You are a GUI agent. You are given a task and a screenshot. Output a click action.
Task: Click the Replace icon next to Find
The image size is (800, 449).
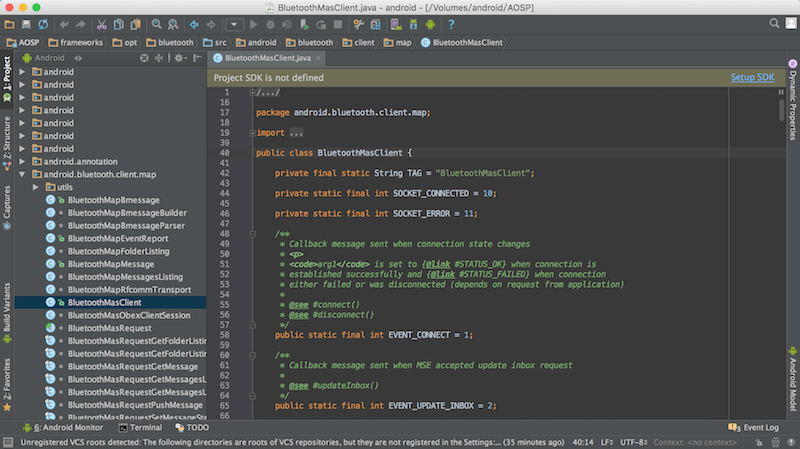(173, 24)
